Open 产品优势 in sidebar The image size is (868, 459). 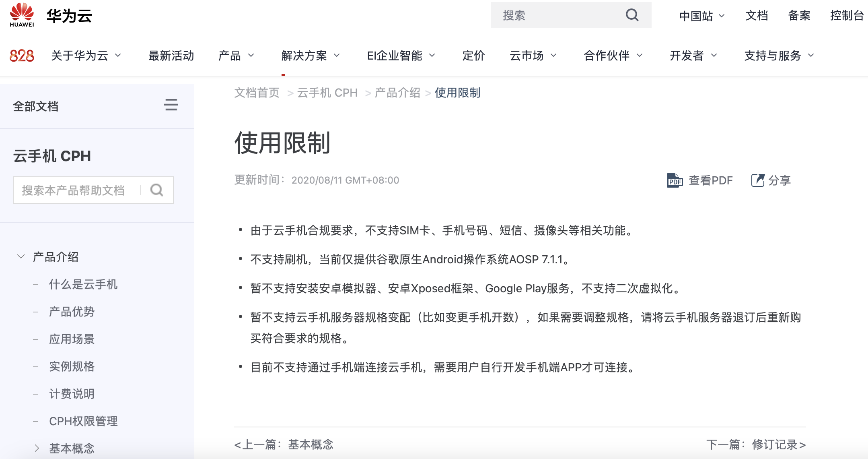click(72, 312)
